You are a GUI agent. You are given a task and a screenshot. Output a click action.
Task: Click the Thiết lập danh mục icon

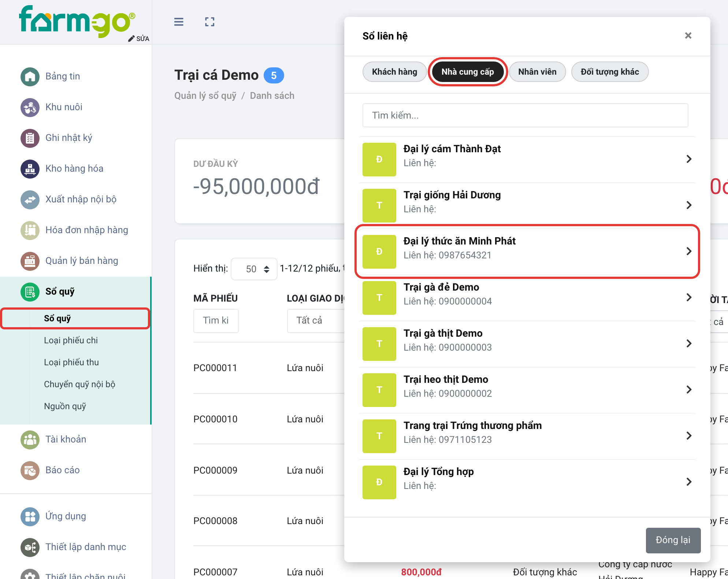[x=30, y=547]
